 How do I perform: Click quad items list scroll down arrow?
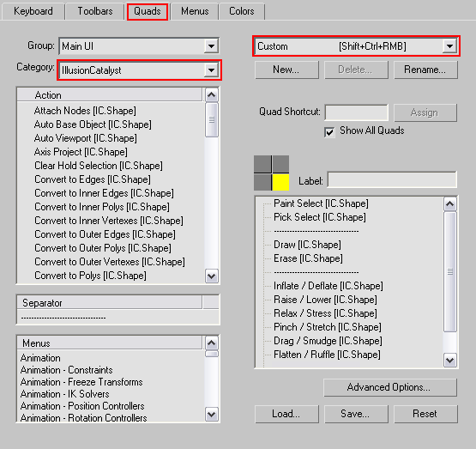pyautogui.click(x=450, y=361)
